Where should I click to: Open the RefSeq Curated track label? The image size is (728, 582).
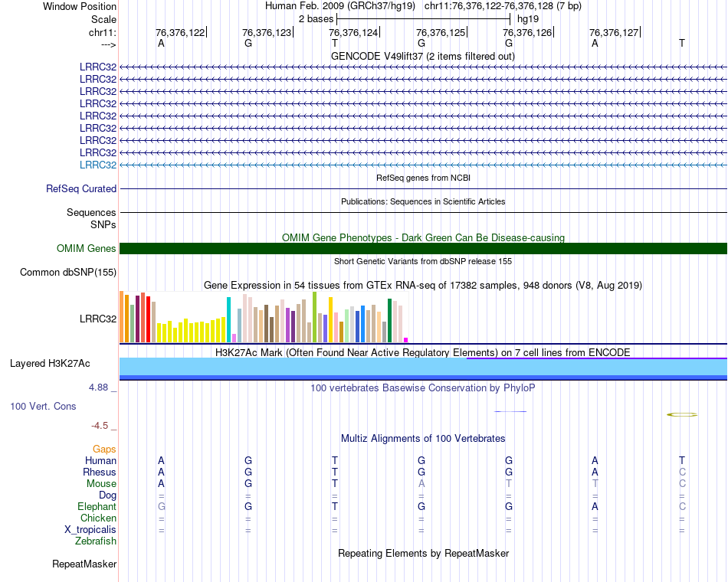click(81, 188)
